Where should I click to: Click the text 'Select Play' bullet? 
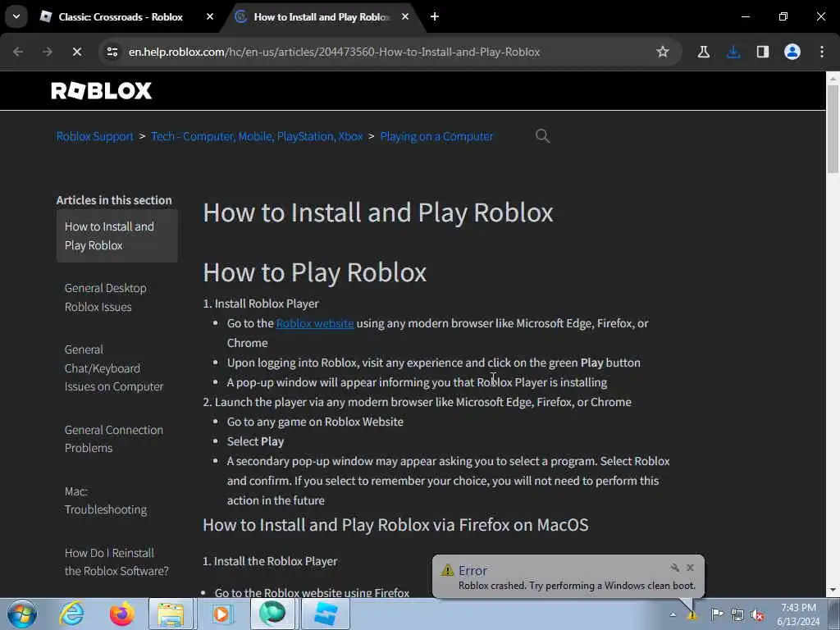(x=255, y=441)
